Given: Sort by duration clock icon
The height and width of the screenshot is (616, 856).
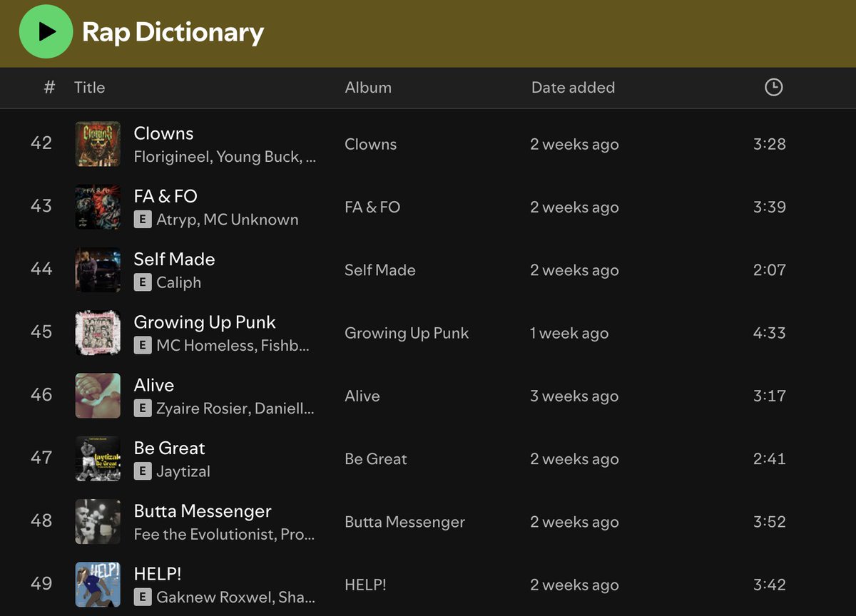Looking at the screenshot, I should click(773, 87).
